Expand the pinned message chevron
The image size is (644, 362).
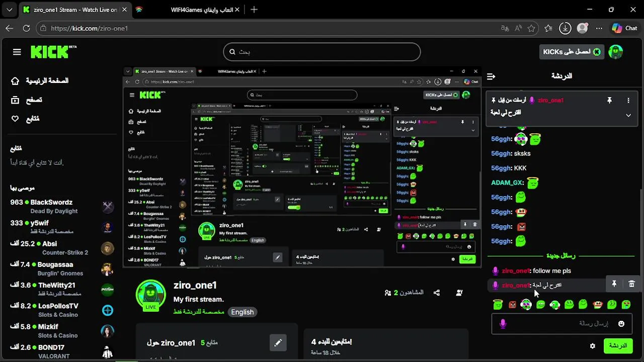628,115
